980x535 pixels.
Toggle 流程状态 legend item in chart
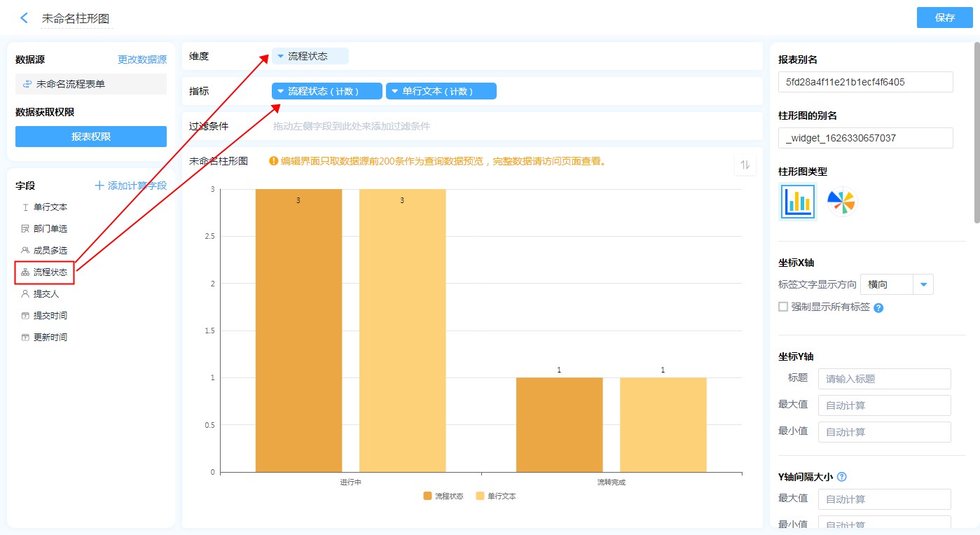443,496
